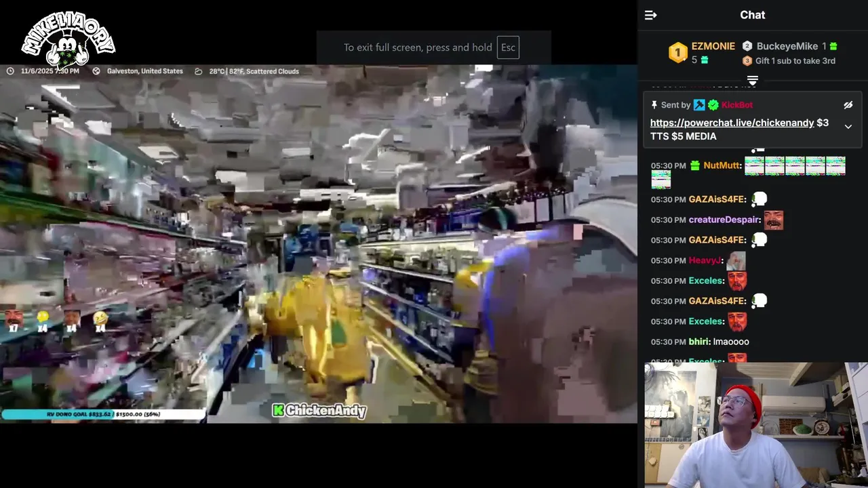Click the streamer webcam thumbnail

pyautogui.click(x=756, y=425)
